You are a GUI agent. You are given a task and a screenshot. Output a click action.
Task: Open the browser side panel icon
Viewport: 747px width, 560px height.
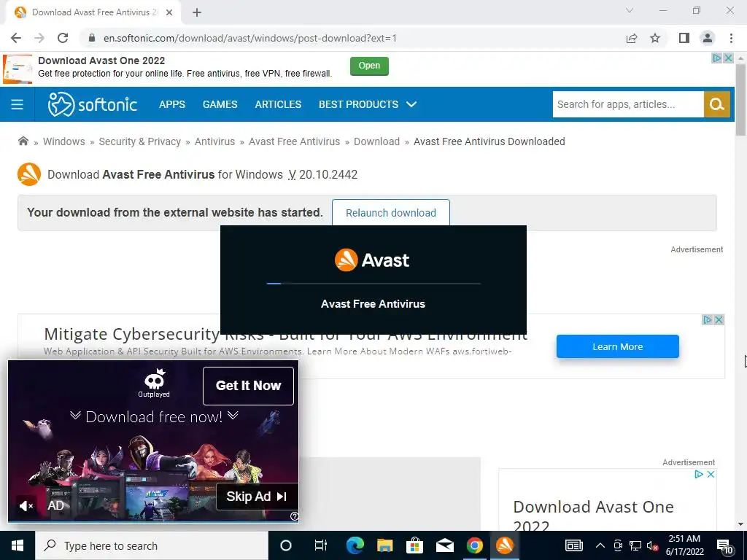pyautogui.click(x=684, y=38)
